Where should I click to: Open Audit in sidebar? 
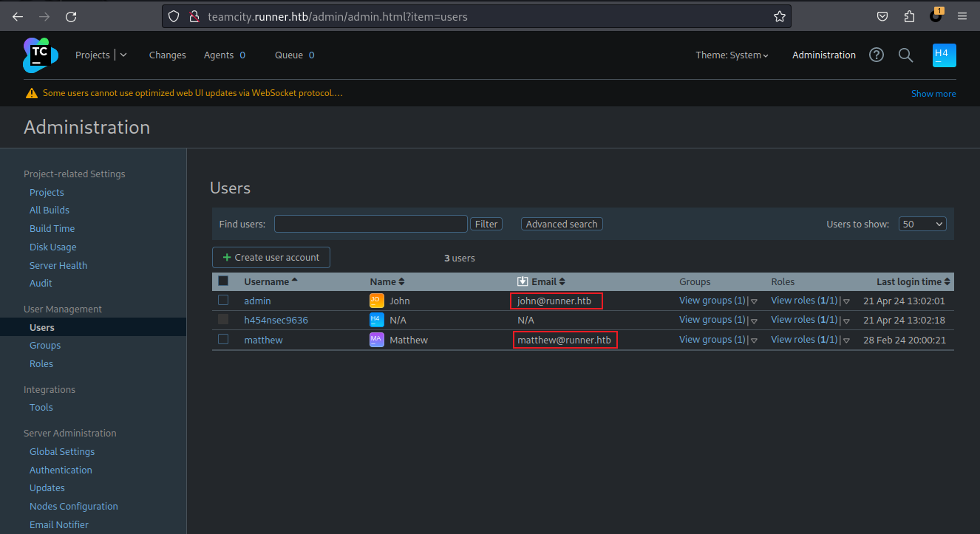(x=41, y=283)
